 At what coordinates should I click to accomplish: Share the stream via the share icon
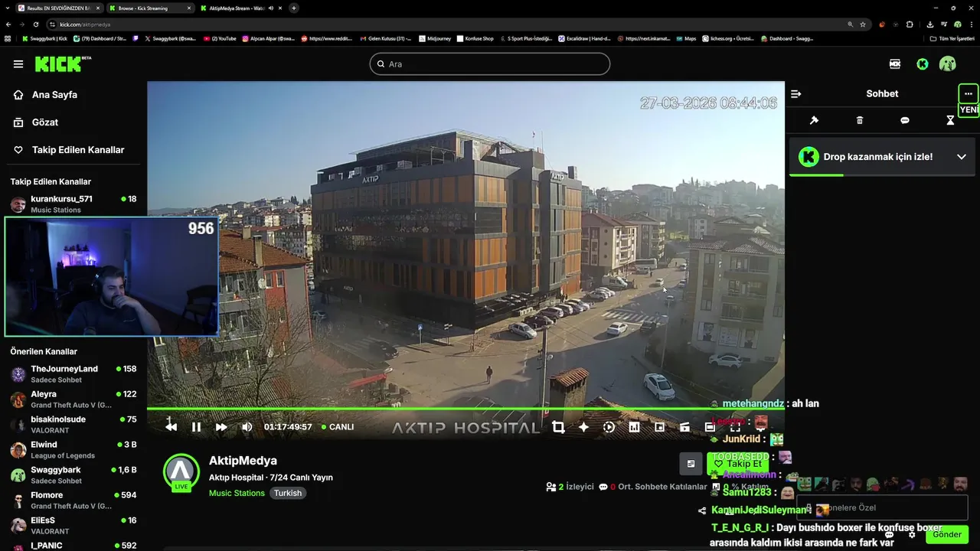coord(702,510)
